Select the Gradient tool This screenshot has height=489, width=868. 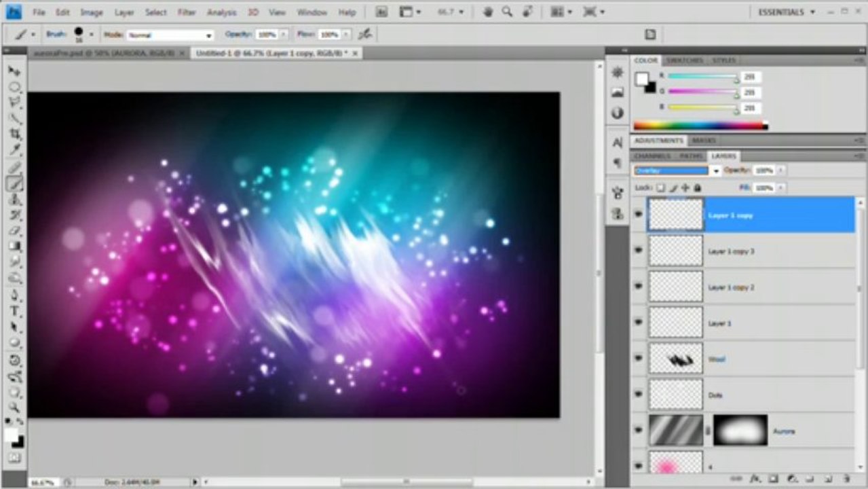click(x=14, y=247)
